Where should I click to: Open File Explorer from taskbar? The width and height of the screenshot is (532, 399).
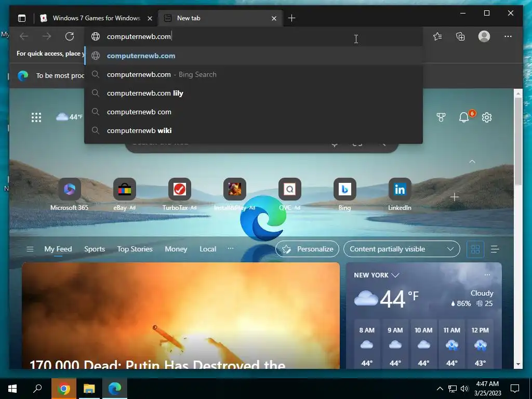pyautogui.click(x=89, y=389)
